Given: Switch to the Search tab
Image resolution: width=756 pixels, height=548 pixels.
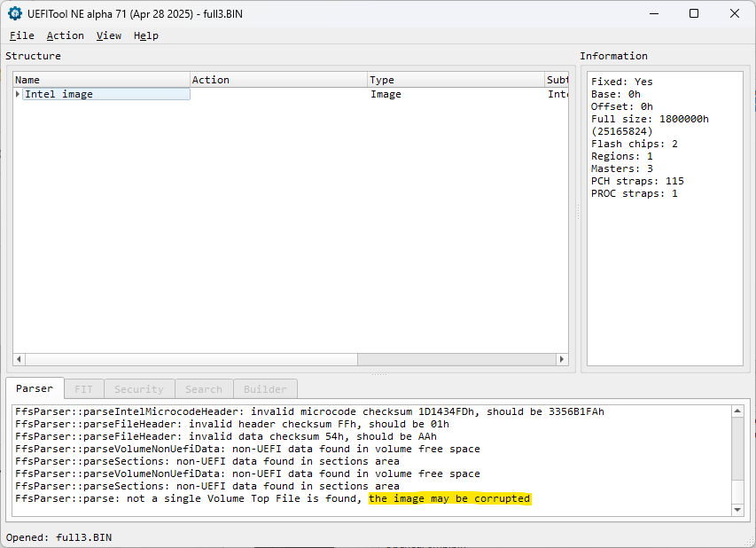Looking at the screenshot, I should 204,389.
